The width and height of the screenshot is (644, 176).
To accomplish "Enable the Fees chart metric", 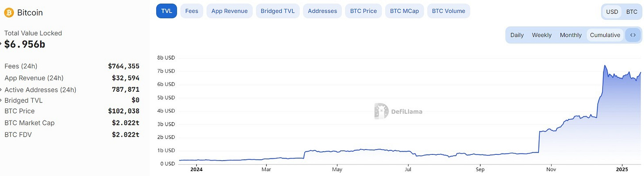I will [192, 11].
